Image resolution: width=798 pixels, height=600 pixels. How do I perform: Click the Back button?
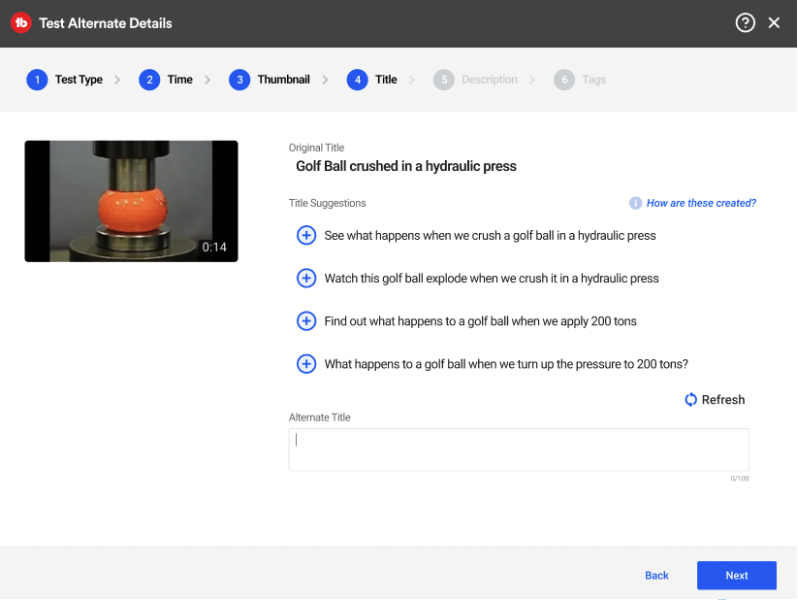656,575
